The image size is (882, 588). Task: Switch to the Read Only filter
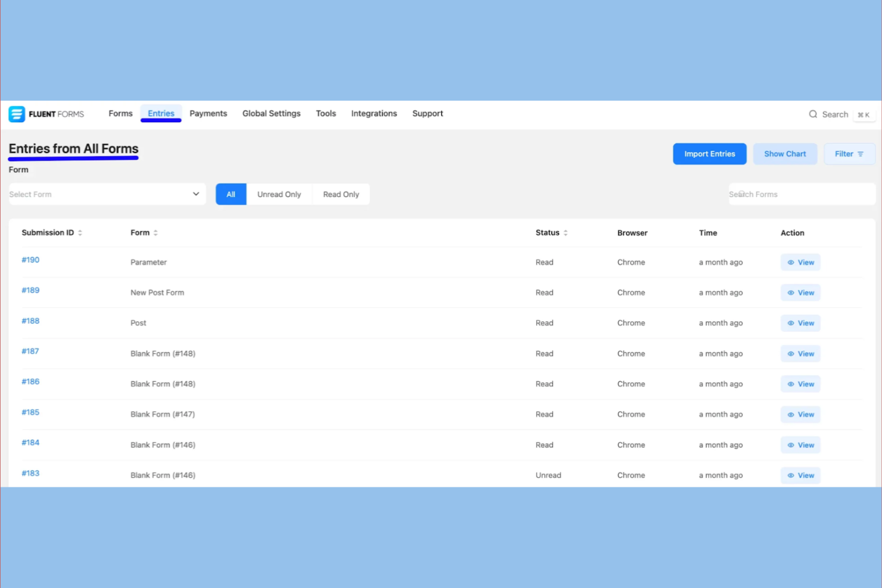coord(341,194)
